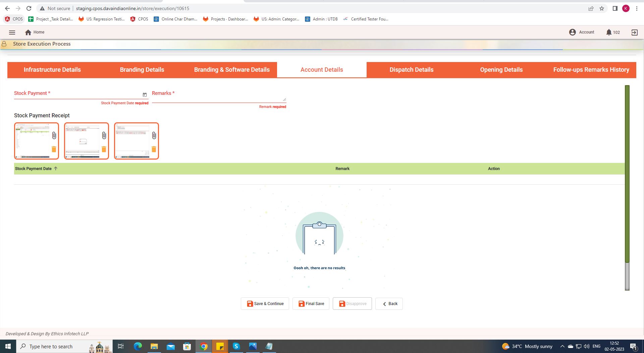Switch to Infrastructure Details tab

[52, 70]
